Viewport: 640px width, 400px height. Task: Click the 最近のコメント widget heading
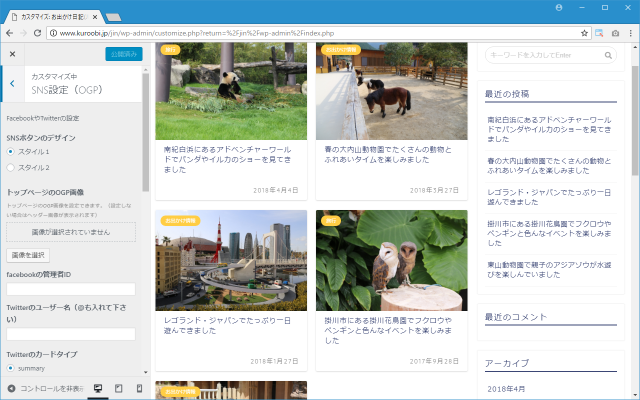click(516, 317)
